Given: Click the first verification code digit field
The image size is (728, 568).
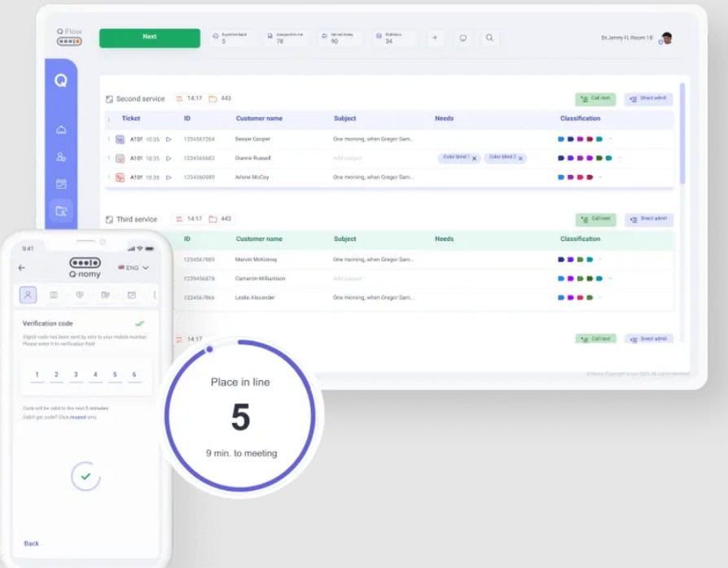Looking at the screenshot, I should click(37, 375).
